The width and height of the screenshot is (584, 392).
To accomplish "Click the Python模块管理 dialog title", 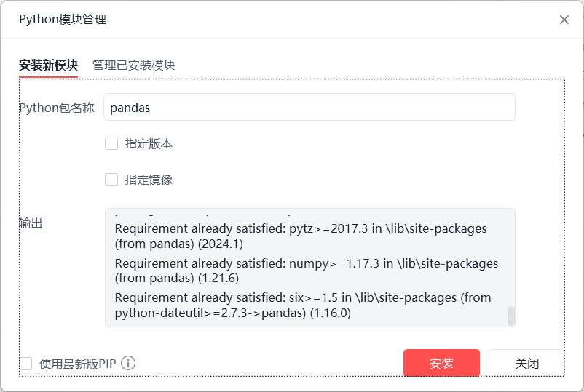I will 63,20.
